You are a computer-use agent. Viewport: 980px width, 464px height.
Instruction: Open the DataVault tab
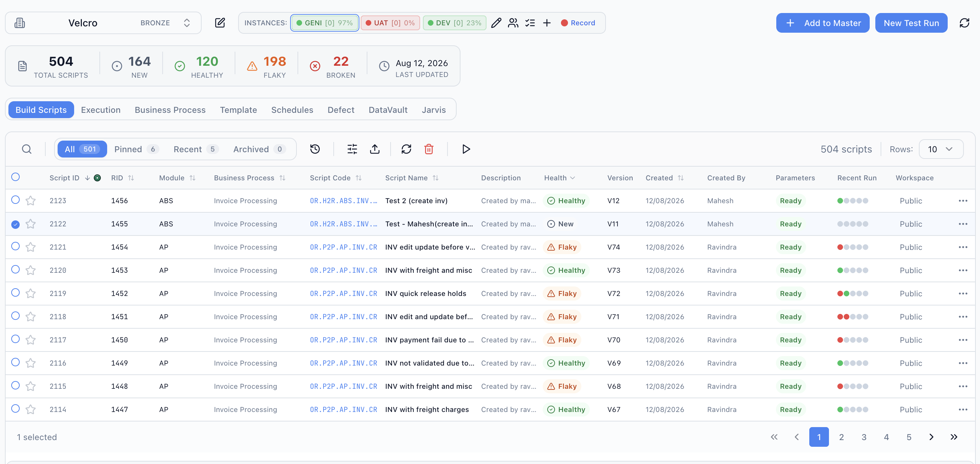[388, 110]
